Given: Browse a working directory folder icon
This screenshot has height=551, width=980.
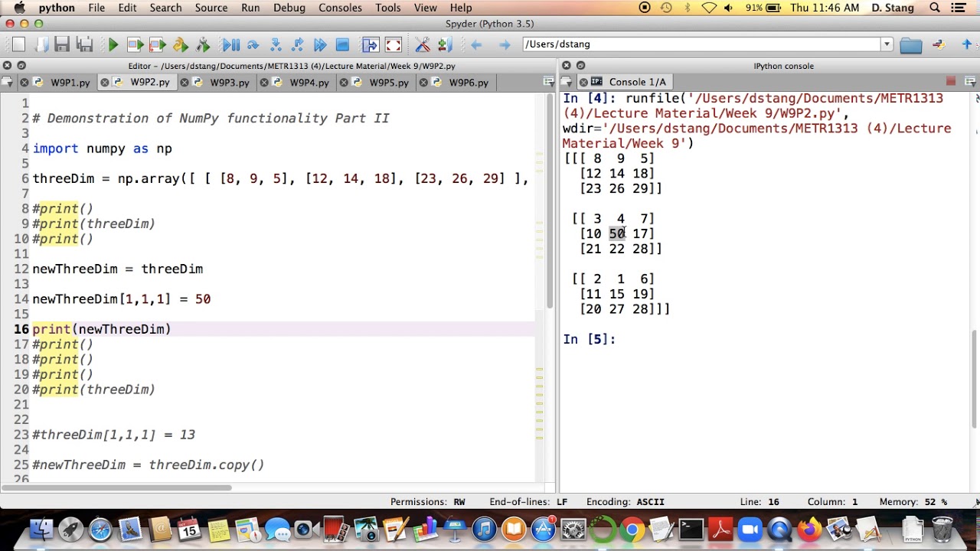Looking at the screenshot, I should (x=910, y=44).
